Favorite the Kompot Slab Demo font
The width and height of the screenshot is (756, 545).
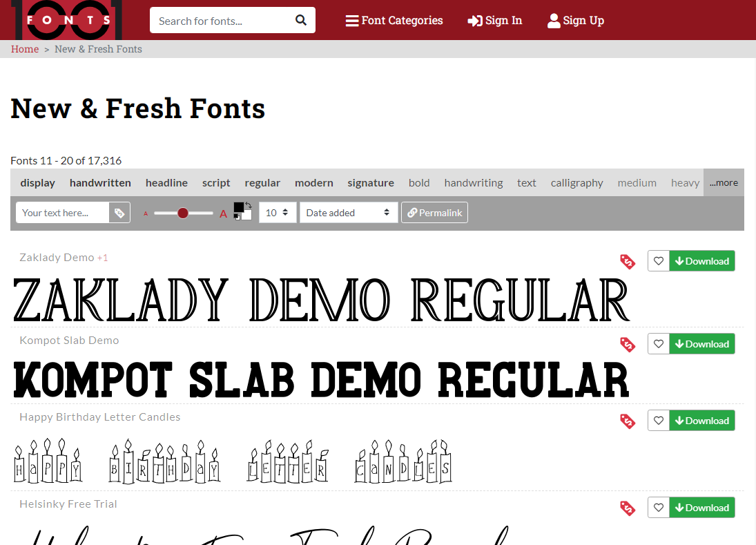pos(659,344)
